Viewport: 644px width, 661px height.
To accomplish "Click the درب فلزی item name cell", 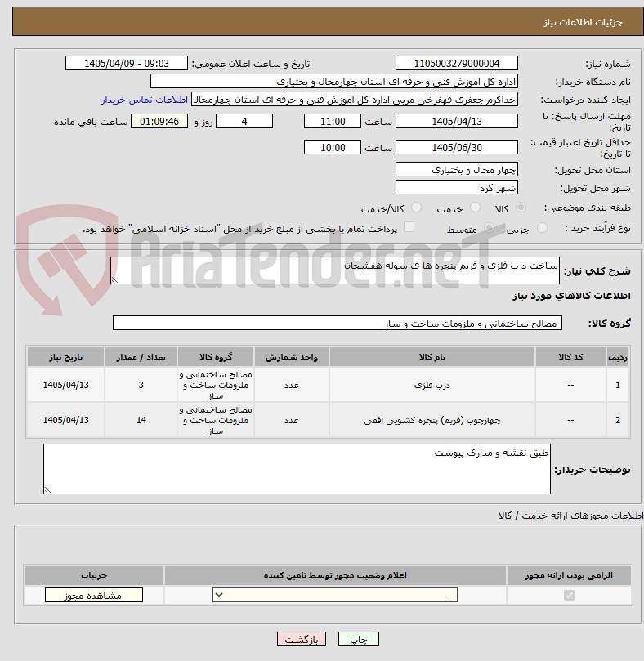I will pyautogui.click(x=432, y=385).
